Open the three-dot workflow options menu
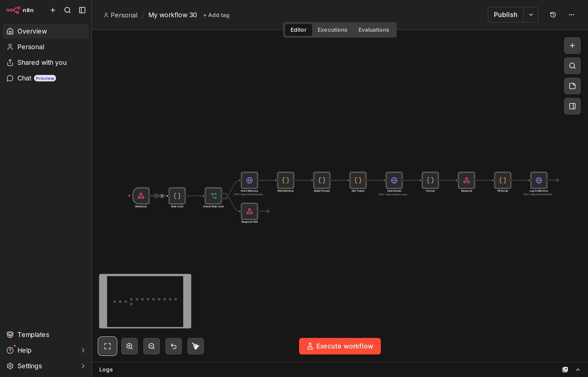Image resolution: width=588 pixels, height=377 pixels. [x=571, y=15]
